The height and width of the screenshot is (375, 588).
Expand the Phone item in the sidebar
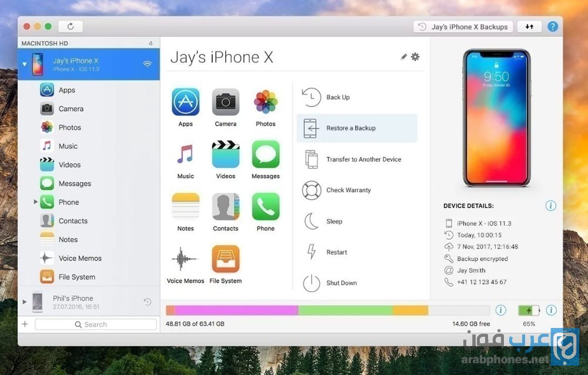pos(36,202)
